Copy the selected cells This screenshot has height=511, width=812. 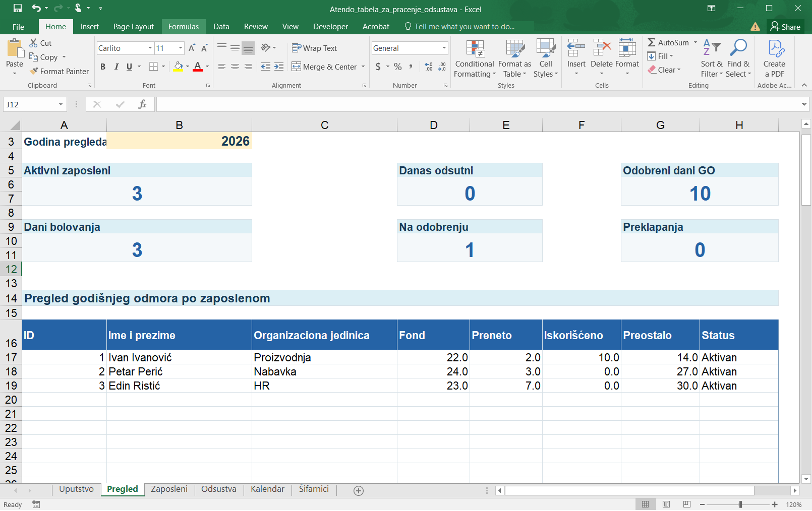(x=43, y=57)
